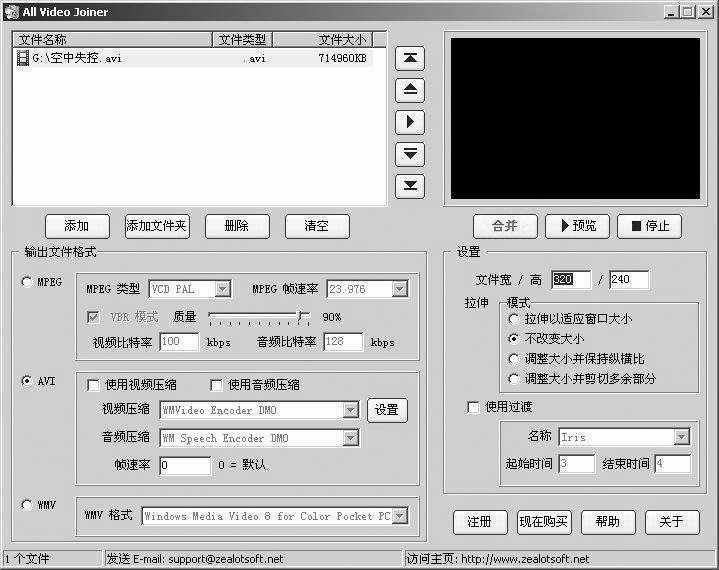Sort by the 文件名称 column header

pos(112,40)
